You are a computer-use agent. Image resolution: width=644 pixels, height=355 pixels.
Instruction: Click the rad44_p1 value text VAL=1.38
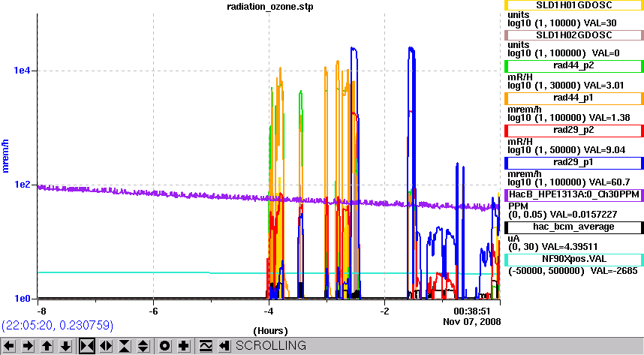[x=609, y=118]
